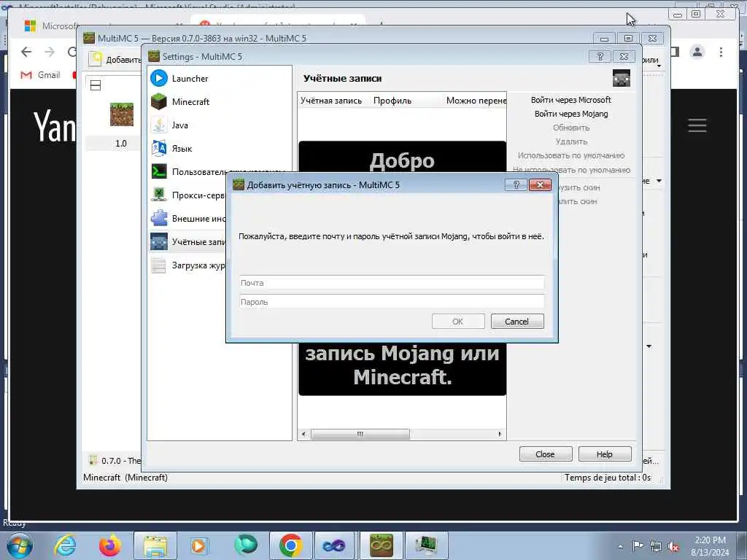
Task: Click the help button in add-account dialog
Action: pos(516,184)
